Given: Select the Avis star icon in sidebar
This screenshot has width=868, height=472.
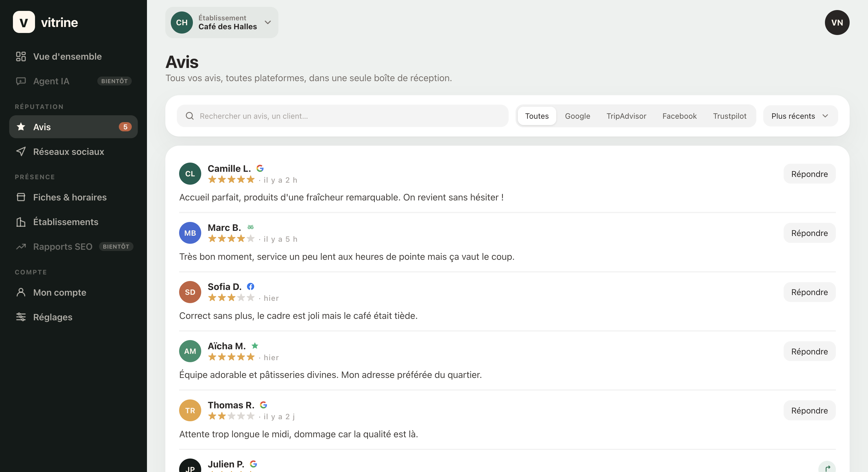Looking at the screenshot, I should 21,126.
